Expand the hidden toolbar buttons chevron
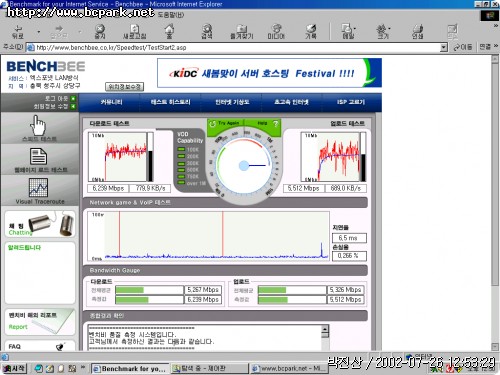 496,25
